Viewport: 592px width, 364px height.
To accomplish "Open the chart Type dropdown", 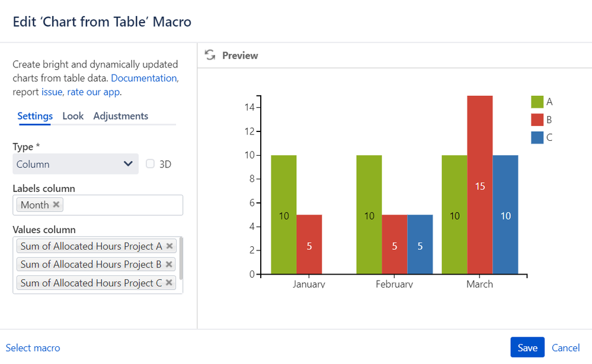I will point(75,164).
